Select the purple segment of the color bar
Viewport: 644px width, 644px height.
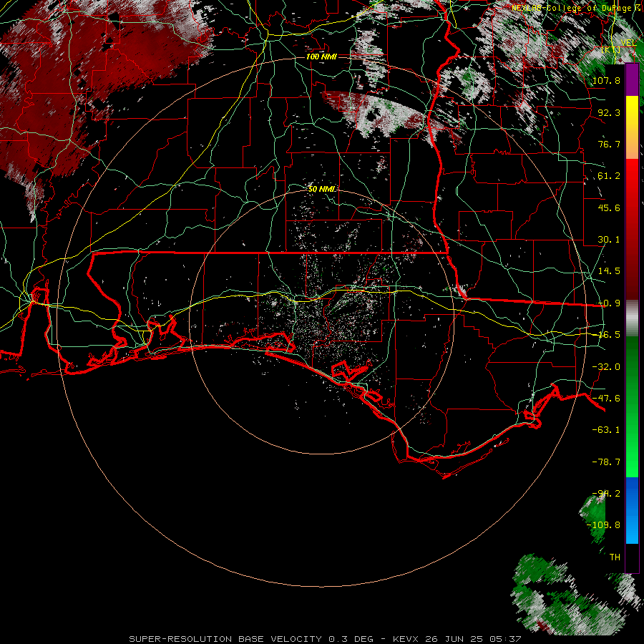(632, 80)
